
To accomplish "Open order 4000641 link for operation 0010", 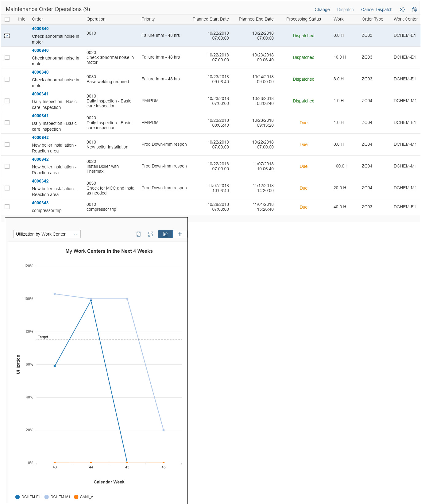I will pyautogui.click(x=40, y=94).
